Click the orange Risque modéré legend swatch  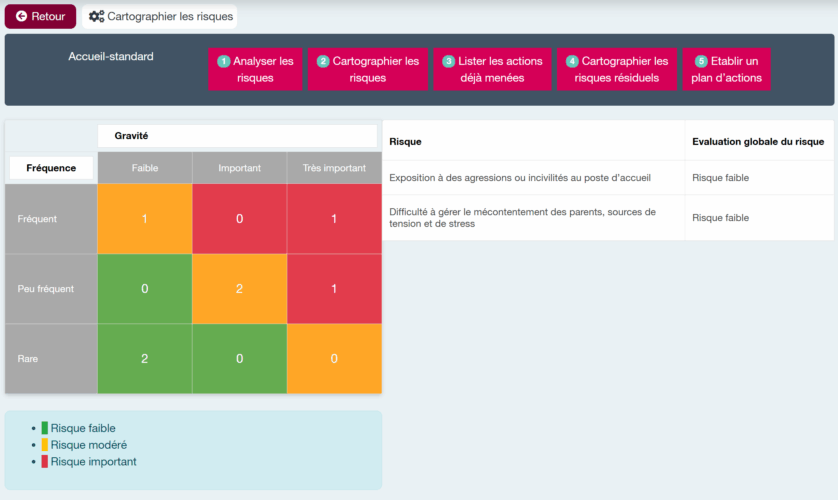44,445
